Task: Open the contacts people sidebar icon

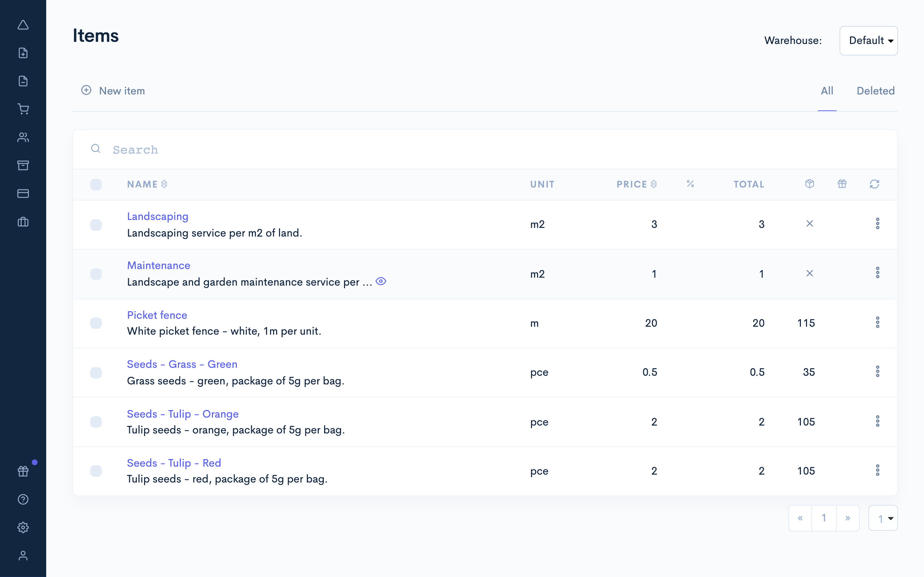Action: pos(23,137)
